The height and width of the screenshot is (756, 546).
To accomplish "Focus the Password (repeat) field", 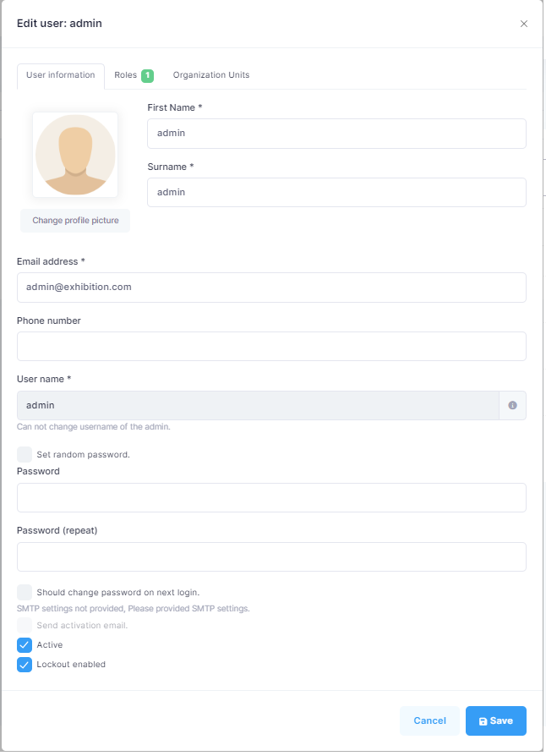I will pyautogui.click(x=271, y=557).
